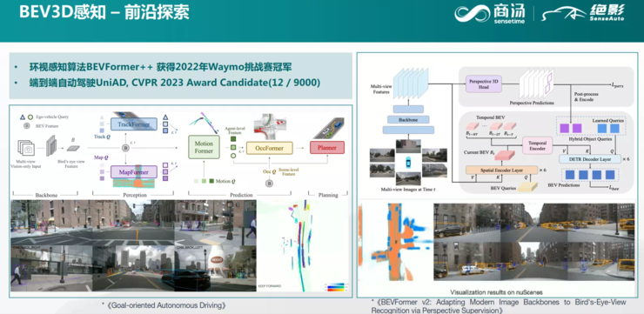The height and width of the screenshot is (314, 644).
Task: Click the "Learned Queries" label
Action: 607,120
